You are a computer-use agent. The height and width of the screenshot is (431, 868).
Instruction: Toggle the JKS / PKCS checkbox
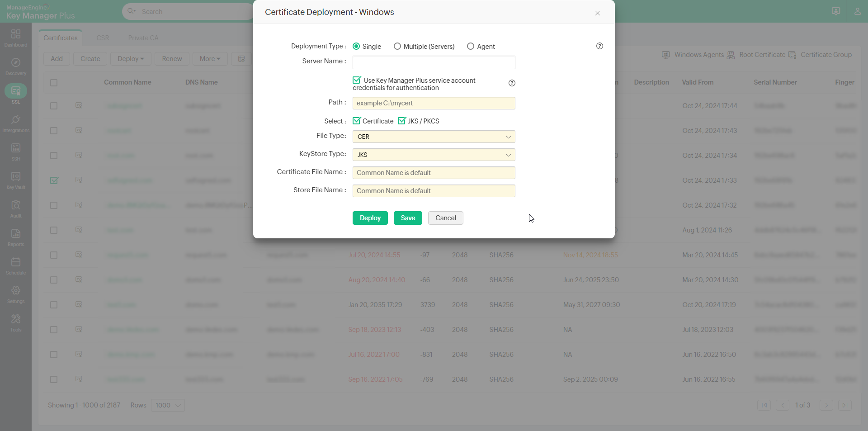402,121
